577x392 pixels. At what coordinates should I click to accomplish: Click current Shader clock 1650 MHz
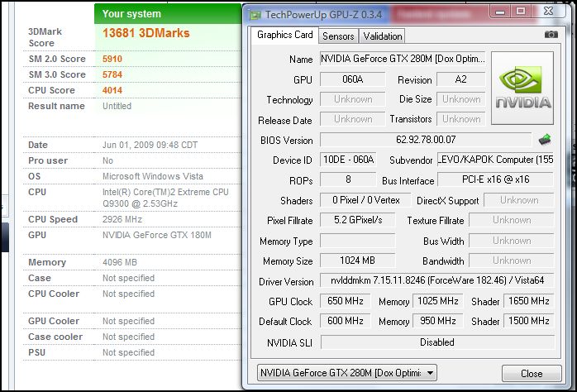(529, 301)
